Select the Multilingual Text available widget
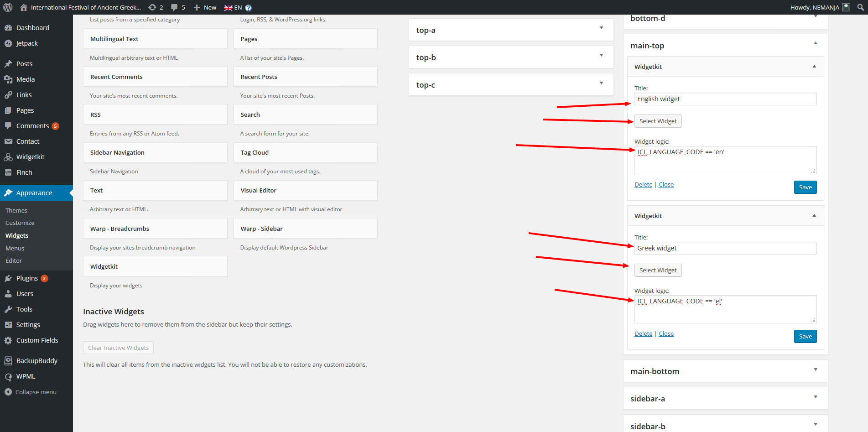The height and width of the screenshot is (432, 868). point(155,39)
